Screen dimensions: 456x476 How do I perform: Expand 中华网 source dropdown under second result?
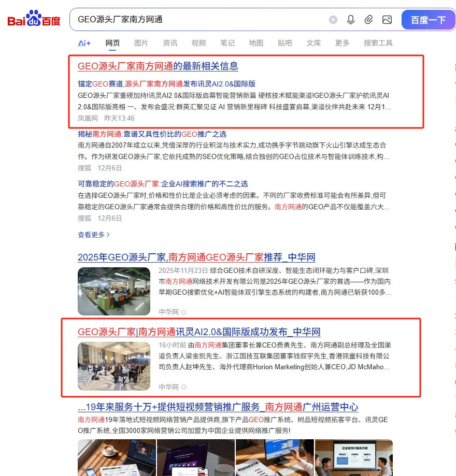click(x=183, y=387)
